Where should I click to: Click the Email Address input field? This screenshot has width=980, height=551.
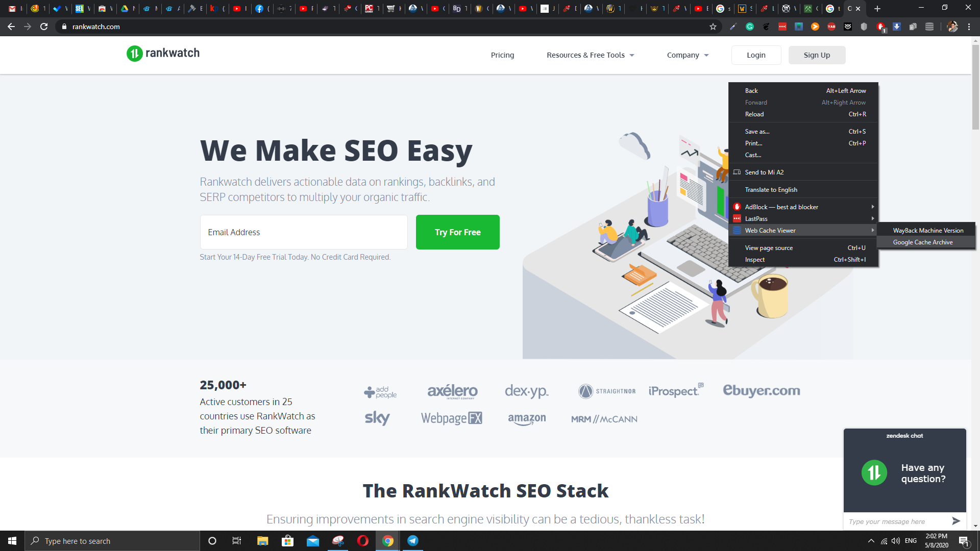(304, 232)
